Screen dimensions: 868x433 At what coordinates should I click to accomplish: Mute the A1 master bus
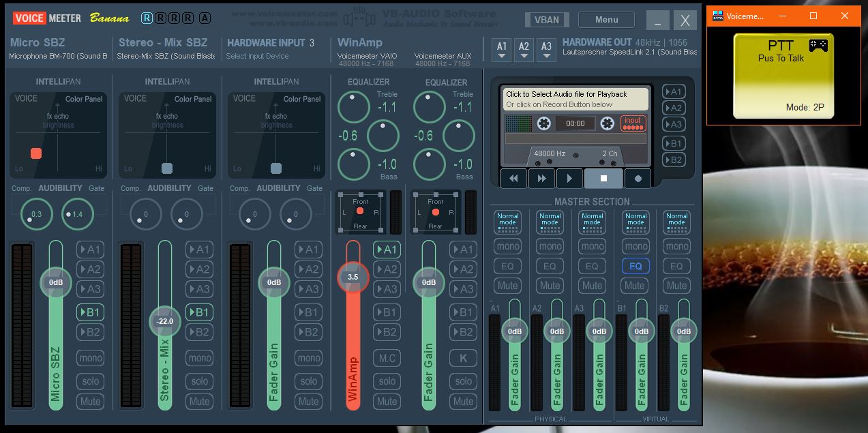click(507, 286)
